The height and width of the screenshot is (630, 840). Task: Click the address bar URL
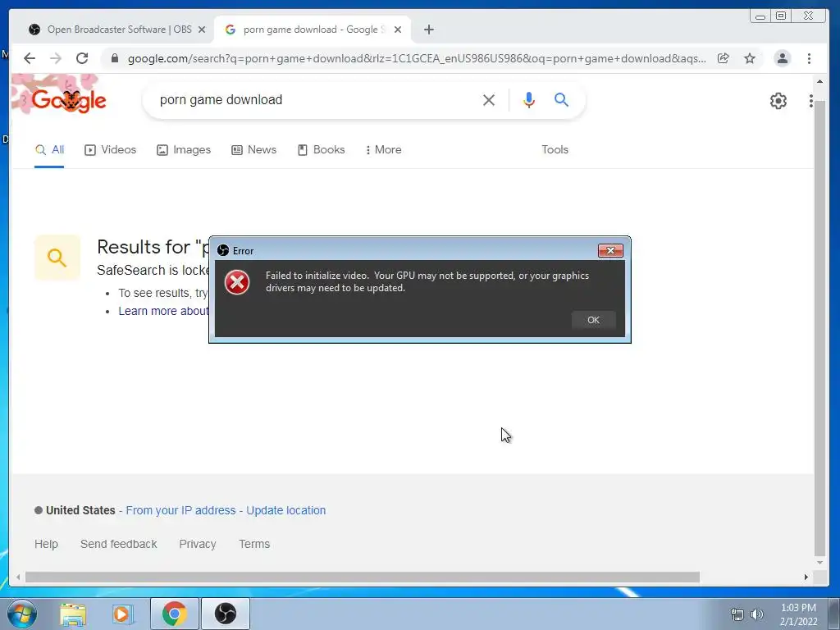click(x=417, y=58)
